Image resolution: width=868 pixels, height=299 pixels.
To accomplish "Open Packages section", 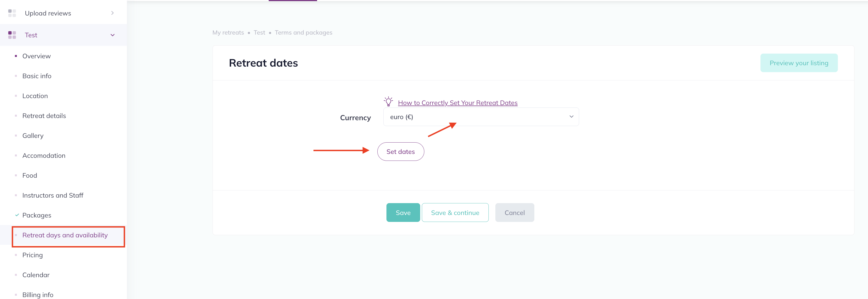I will pyautogui.click(x=37, y=216).
